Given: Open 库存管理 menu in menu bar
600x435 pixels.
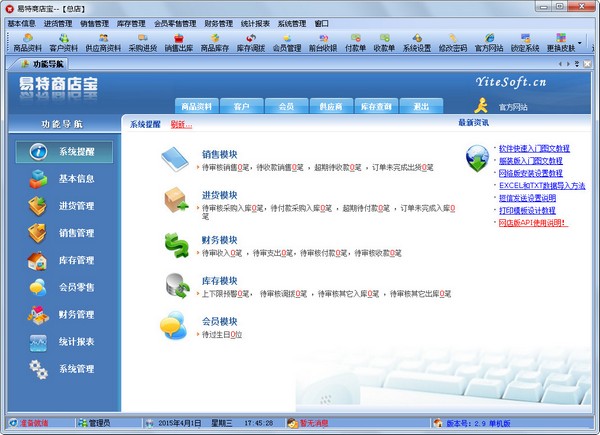Looking at the screenshot, I should 131,24.
